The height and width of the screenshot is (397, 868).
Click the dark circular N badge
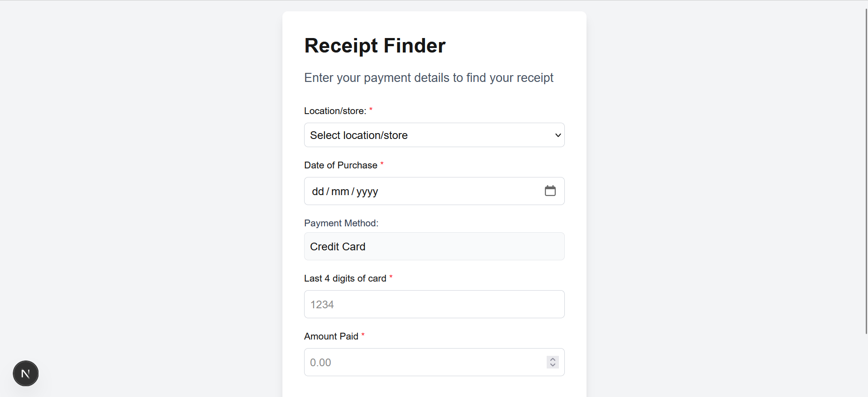click(x=25, y=373)
